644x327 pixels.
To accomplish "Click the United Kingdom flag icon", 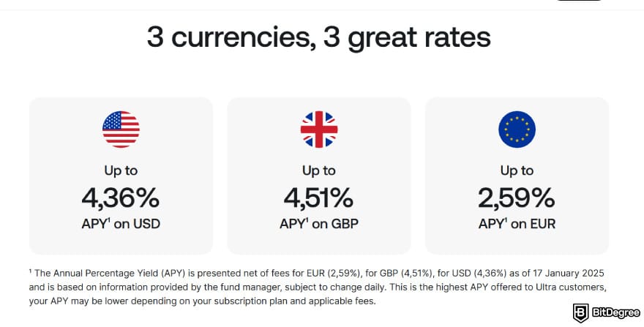I will [x=319, y=130].
